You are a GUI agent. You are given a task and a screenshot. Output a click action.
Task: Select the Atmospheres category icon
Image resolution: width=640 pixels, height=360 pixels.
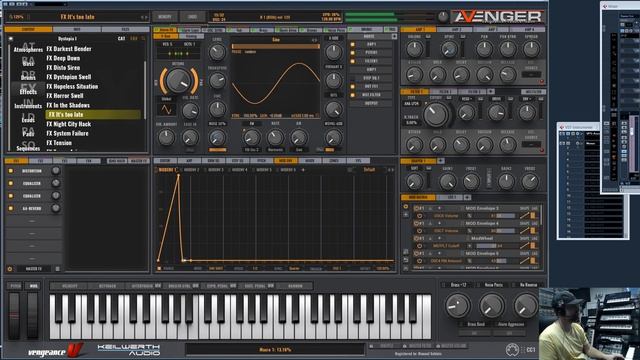point(28,48)
